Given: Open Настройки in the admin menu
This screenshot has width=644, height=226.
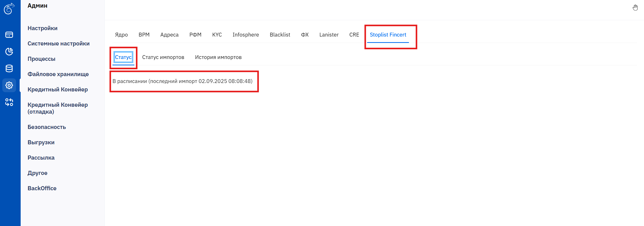Looking at the screenshot, I should point(43,28).
